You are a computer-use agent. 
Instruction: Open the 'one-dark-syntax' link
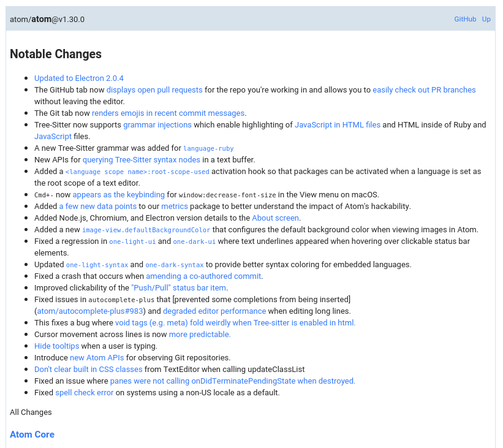(175, 265)
